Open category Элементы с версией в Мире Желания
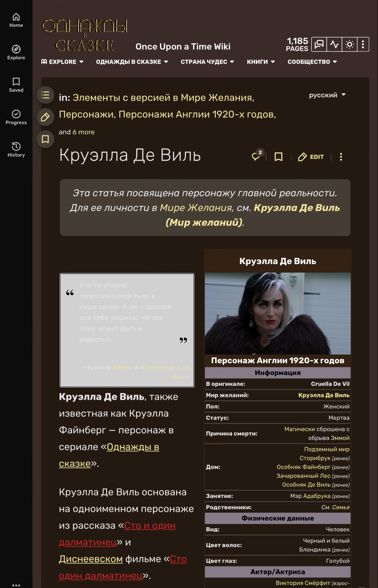The image size is (378, 588). [x=163, y=97]
